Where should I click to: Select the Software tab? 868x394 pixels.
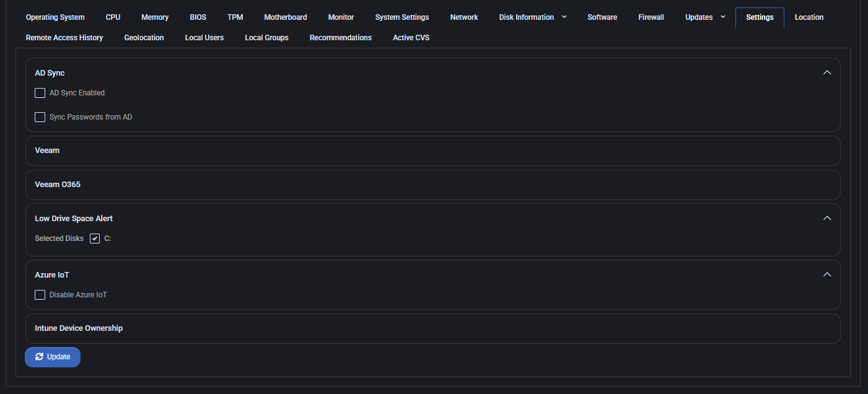coord(602,17)
